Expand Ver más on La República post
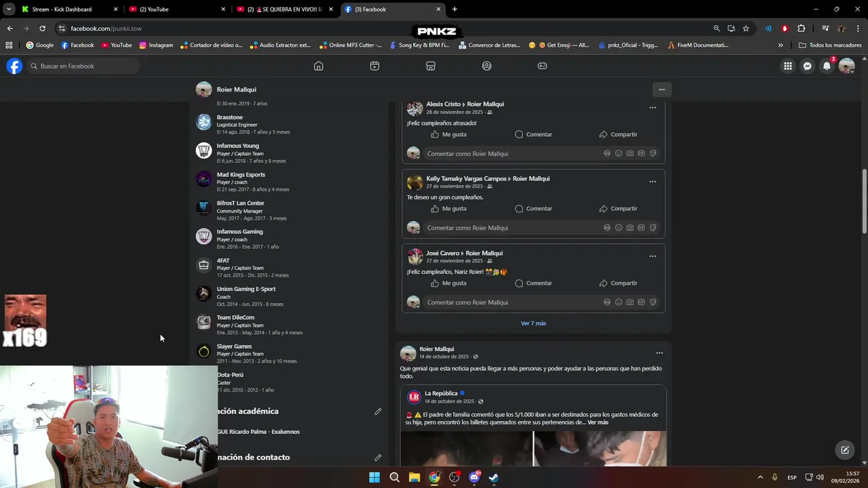 click(597, 422)
